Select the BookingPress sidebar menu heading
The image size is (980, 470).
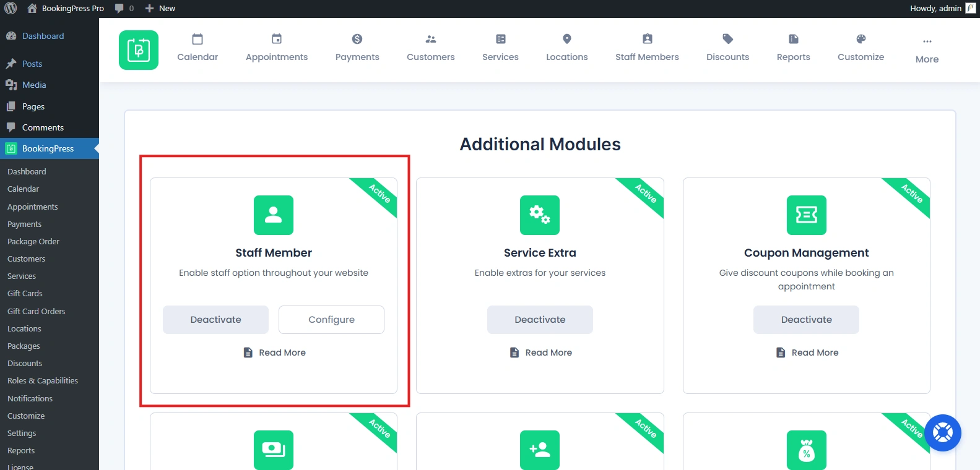coord(50,148)
